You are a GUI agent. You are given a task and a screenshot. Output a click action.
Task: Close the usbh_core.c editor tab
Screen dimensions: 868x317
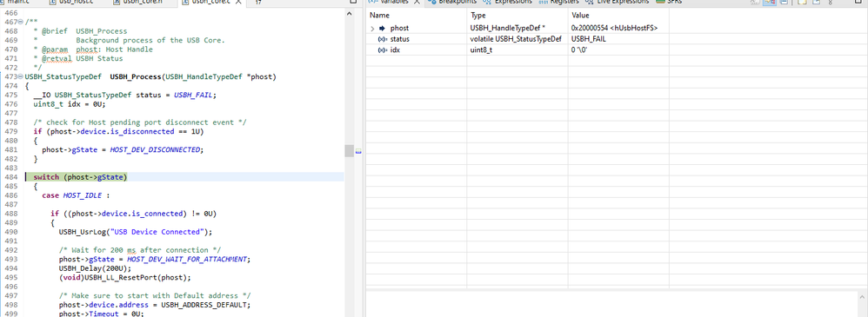tap(237, 3)
